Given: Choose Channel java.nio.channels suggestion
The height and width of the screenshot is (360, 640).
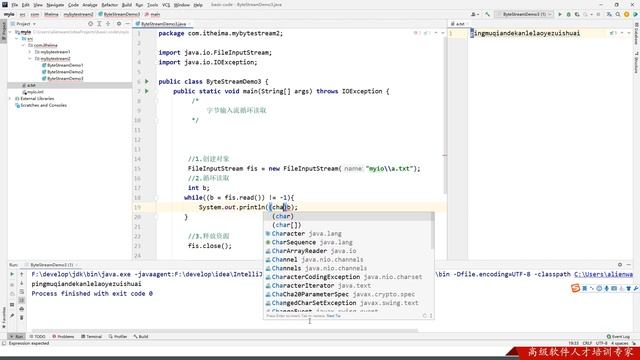Looking at the screenshot, I should 348,260.
